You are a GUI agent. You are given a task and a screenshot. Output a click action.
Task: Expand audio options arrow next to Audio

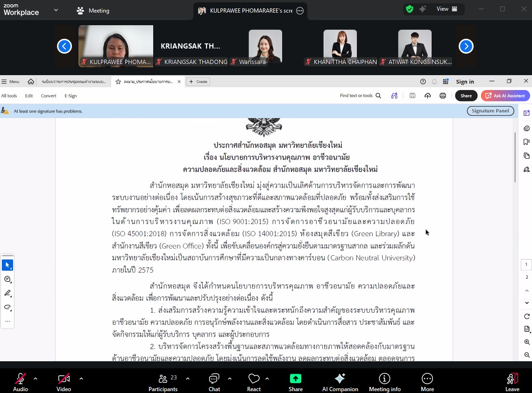point(35,379)
